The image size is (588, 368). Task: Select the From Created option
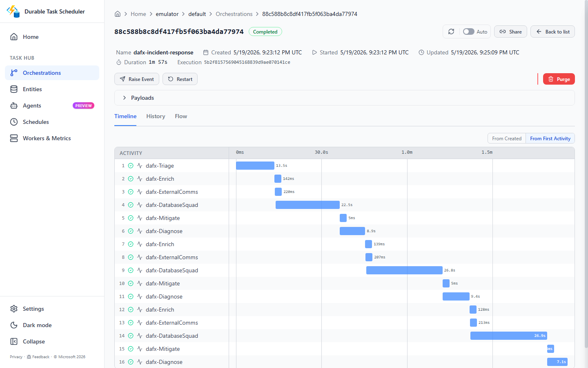507,139
